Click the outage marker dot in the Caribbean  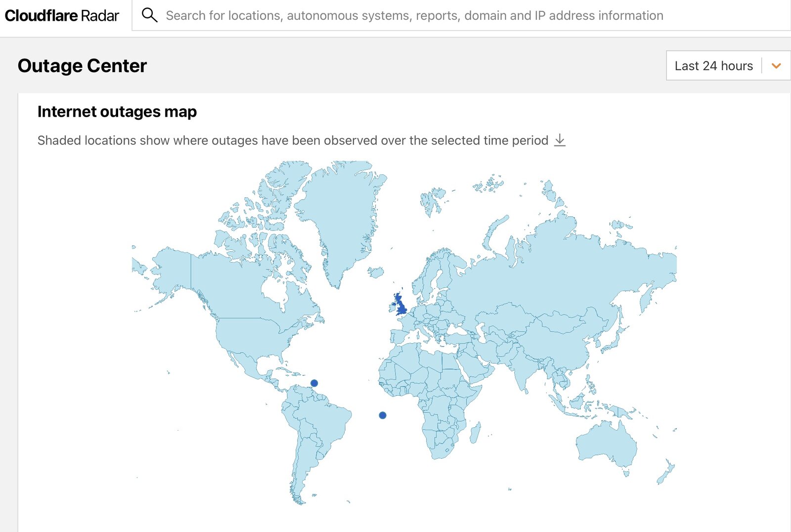click(x=314, y=383)
